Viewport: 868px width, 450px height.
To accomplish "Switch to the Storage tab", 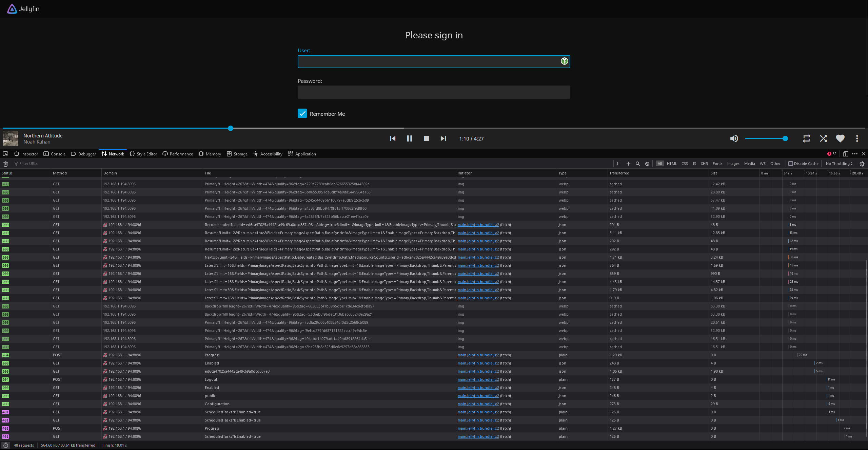I will click(237, 154).
